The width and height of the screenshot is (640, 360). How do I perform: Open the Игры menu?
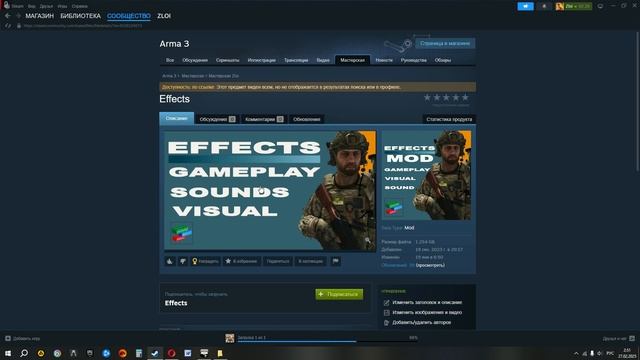point(62,6)
